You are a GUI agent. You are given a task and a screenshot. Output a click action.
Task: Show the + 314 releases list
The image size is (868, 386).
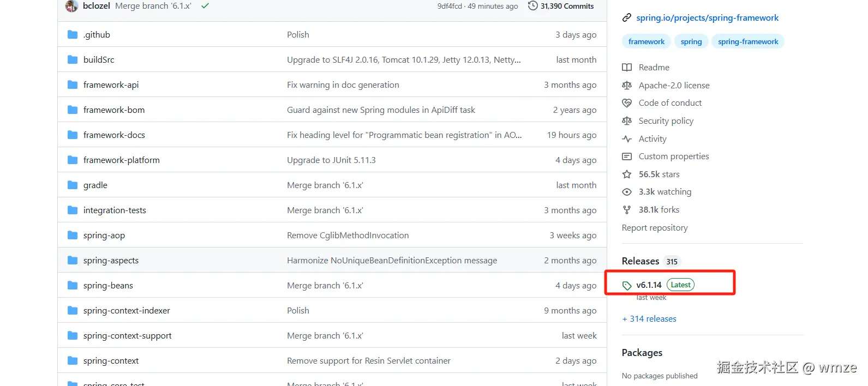point(649,319)
